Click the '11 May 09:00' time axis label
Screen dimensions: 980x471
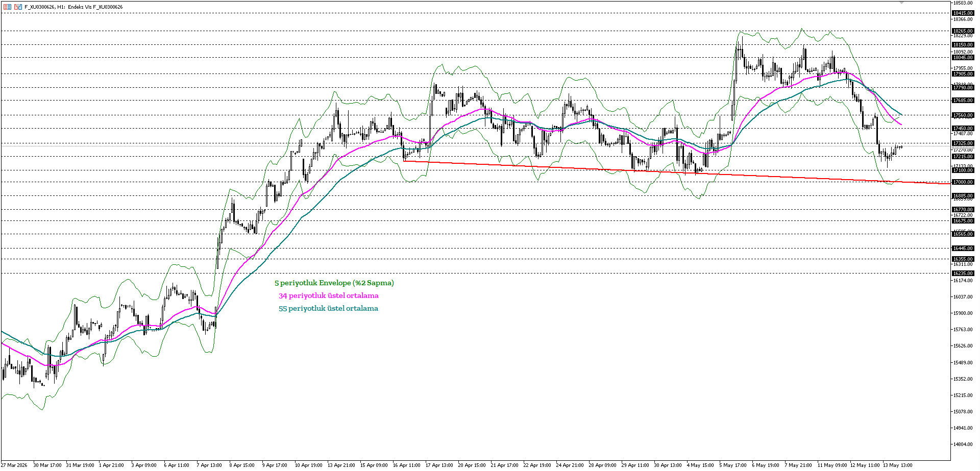832,465
